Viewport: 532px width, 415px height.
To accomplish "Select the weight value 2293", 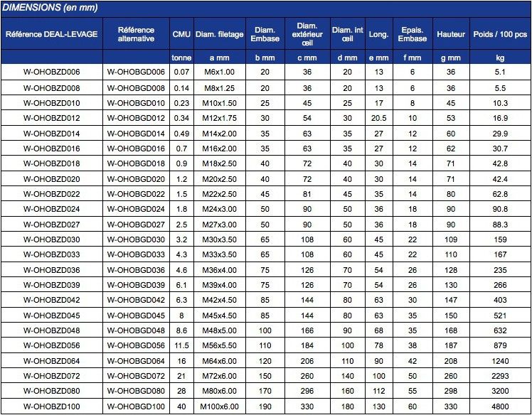I will [499, 377].
